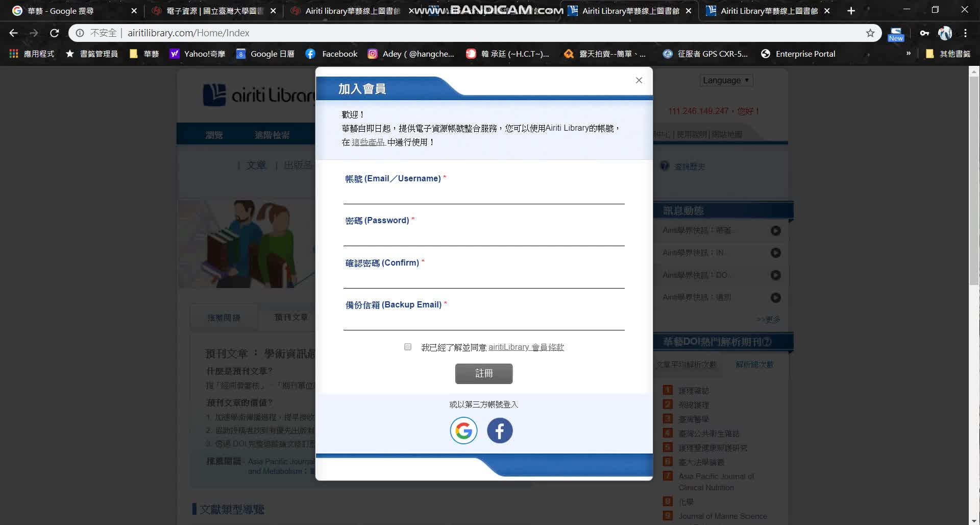Screen dimensions: 980x525
Task: Open the 征服者 GPS CXR-5 bookmark
Action: tap(705, 54)
